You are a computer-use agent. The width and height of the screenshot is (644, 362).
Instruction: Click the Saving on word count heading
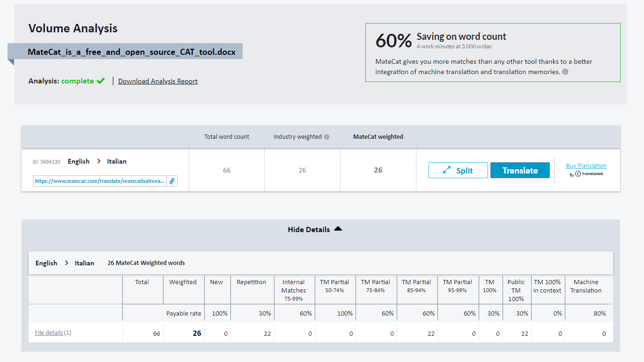461,37
